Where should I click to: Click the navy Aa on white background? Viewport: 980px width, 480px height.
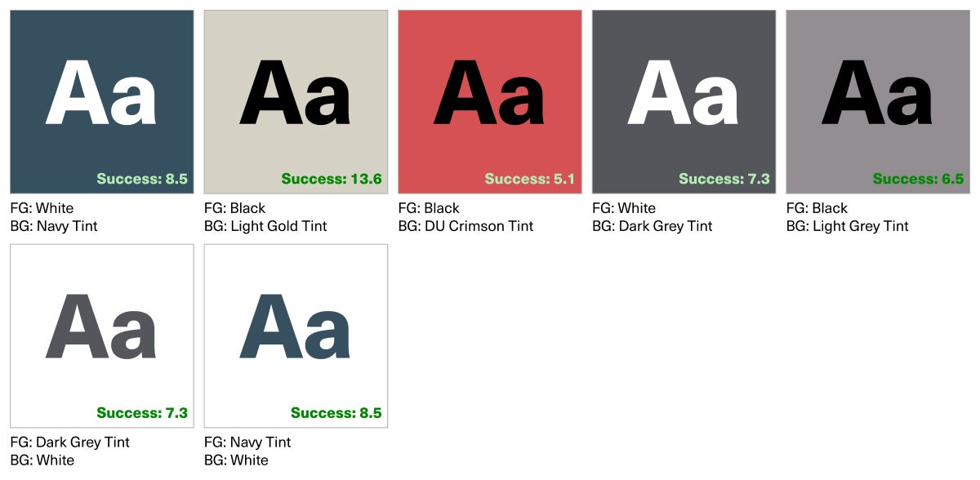(x=296, y=329)
